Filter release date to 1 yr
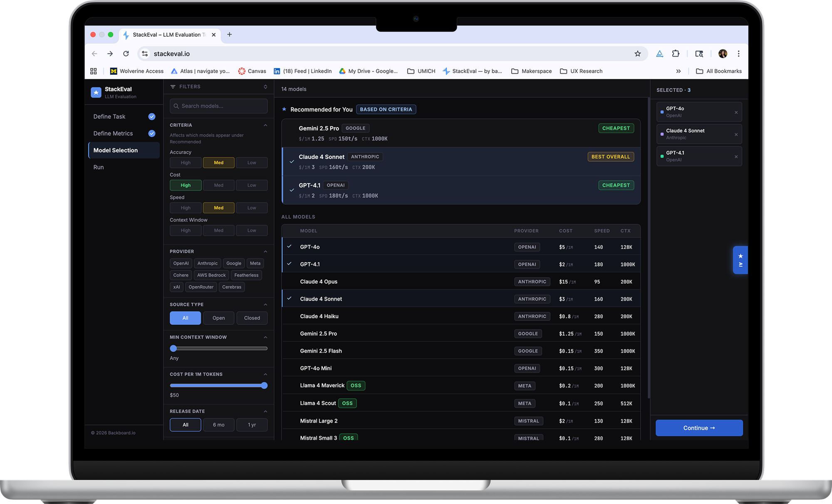This screenshot has width=832, height=504. click(252, 425)
